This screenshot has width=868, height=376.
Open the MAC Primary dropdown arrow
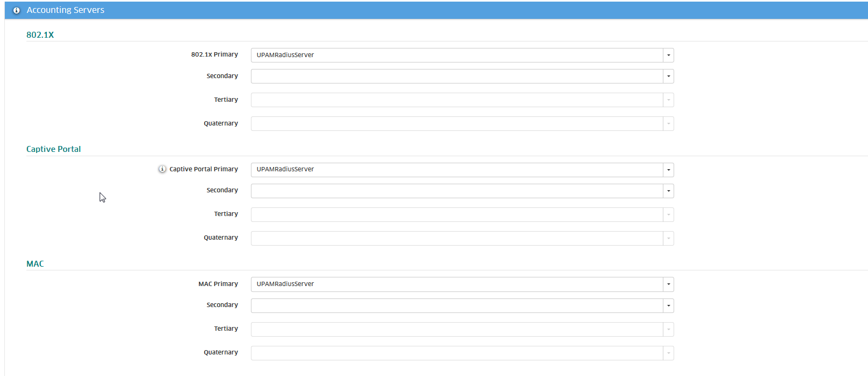[668, 284]
